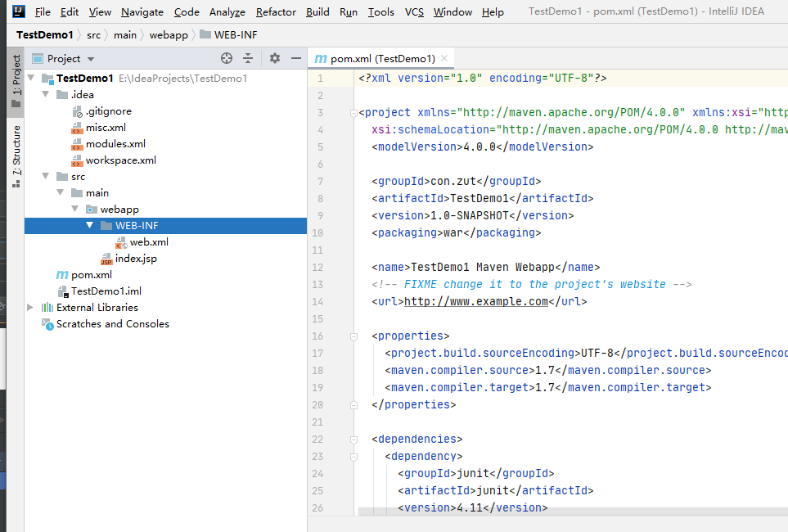
Task: Open the Build menu
Action: point(317,11)
